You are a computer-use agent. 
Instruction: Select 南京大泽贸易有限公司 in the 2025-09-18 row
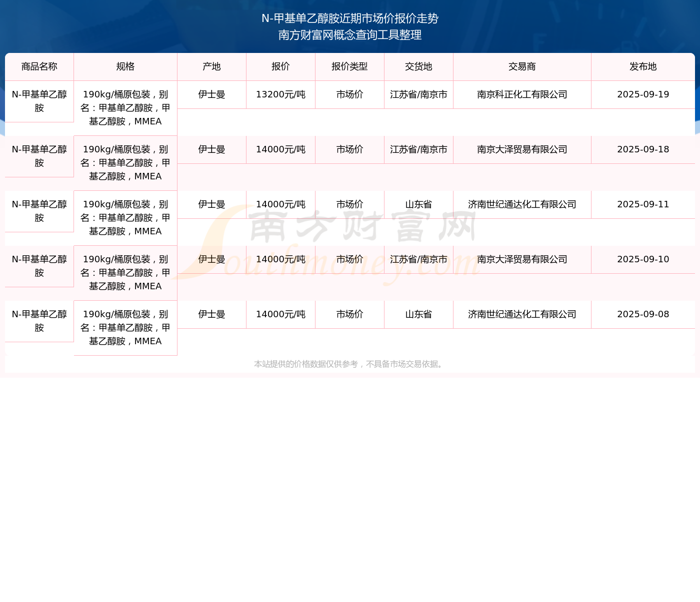pyautogui.click(x=522, y=149)
